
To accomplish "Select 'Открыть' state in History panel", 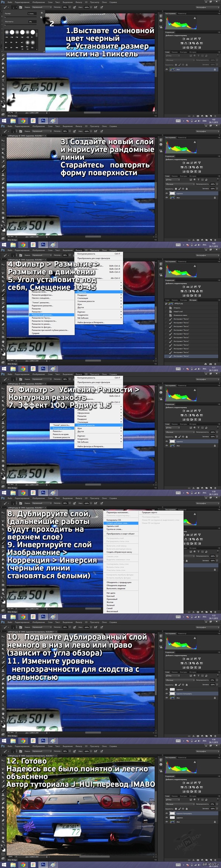I will click(177, 308).
